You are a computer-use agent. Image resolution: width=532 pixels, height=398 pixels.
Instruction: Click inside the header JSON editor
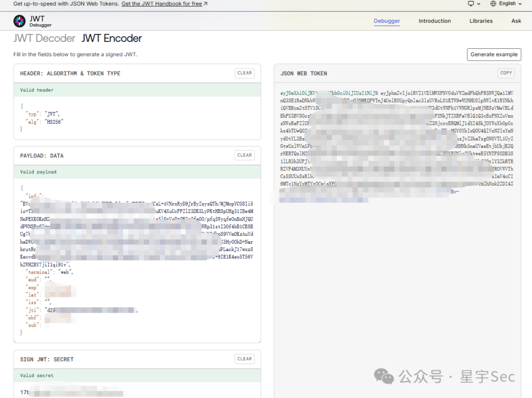[x=137, y=118]
